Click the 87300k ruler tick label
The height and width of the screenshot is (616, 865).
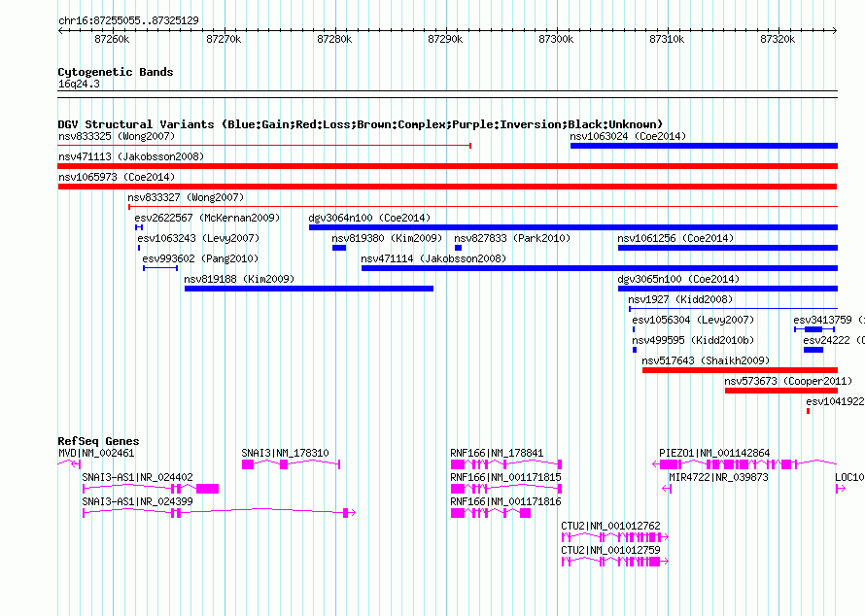tap(556, 39)
